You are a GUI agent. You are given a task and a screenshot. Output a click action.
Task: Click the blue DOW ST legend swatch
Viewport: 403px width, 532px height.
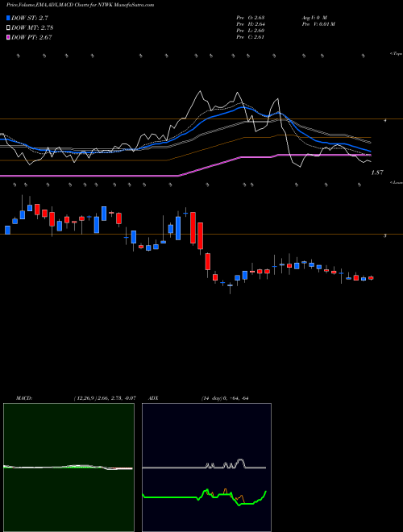point(8,18)
